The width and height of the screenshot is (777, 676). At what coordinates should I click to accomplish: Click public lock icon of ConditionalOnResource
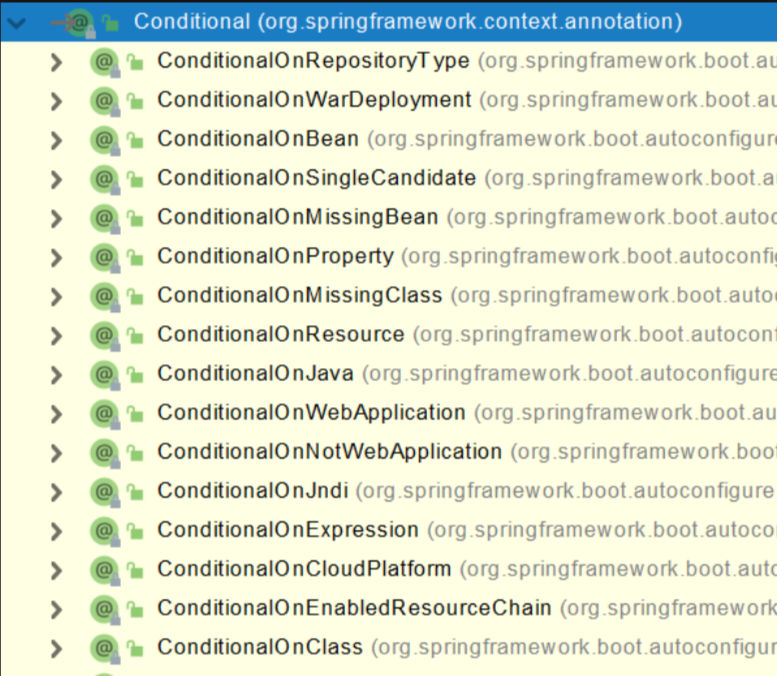point(134,337)
